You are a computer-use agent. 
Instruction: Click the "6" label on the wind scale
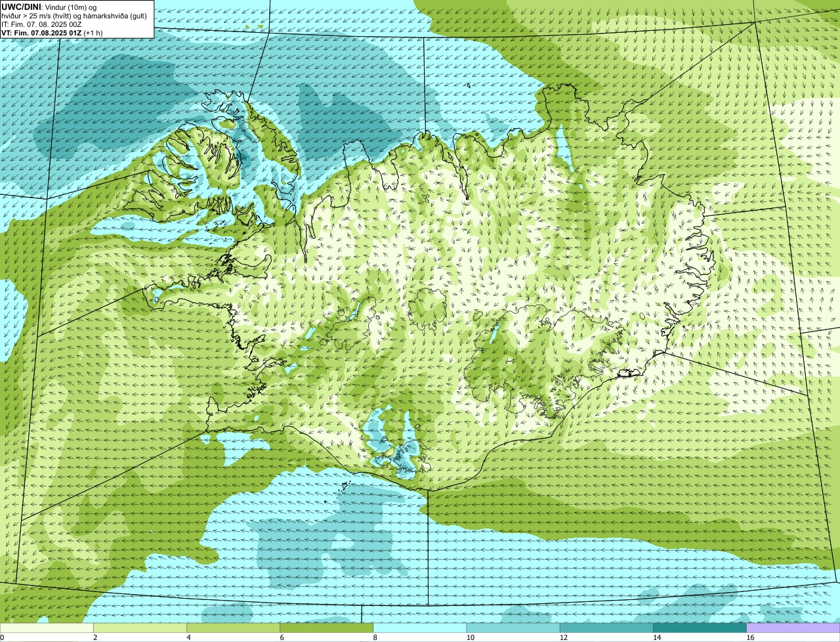tap(282, 637)
